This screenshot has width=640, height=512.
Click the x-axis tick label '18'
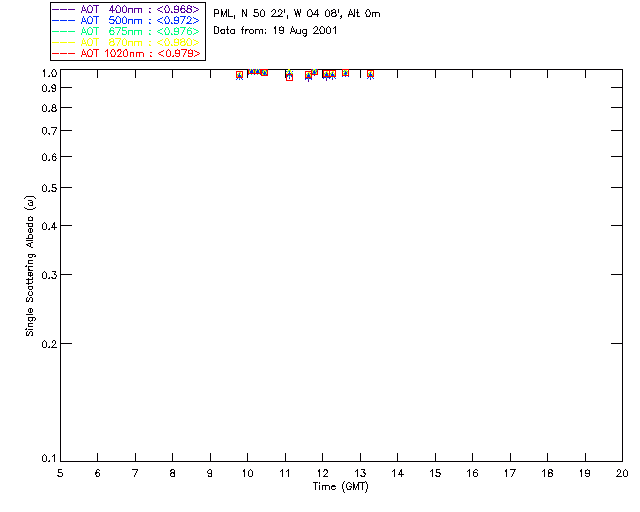click(x=547, y=473)
